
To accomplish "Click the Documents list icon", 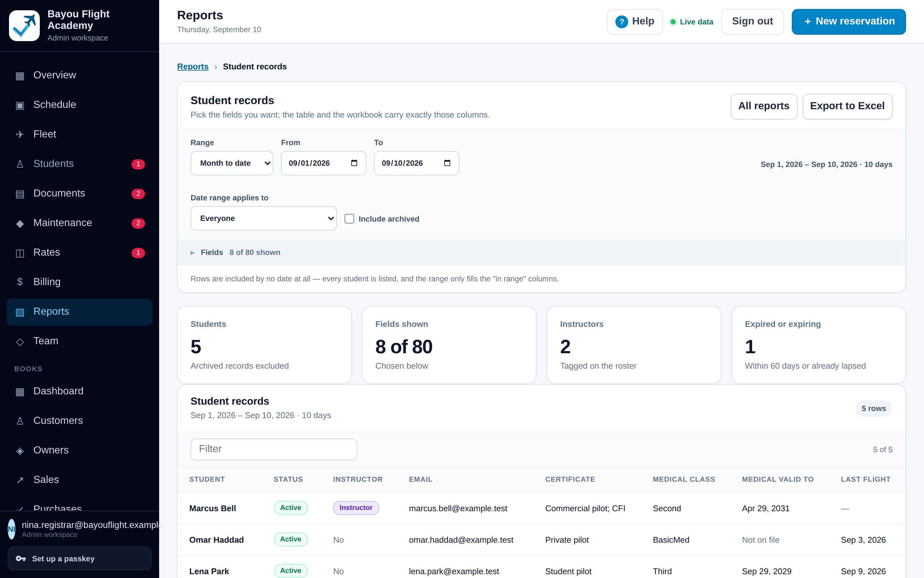I will pos(20,194).
